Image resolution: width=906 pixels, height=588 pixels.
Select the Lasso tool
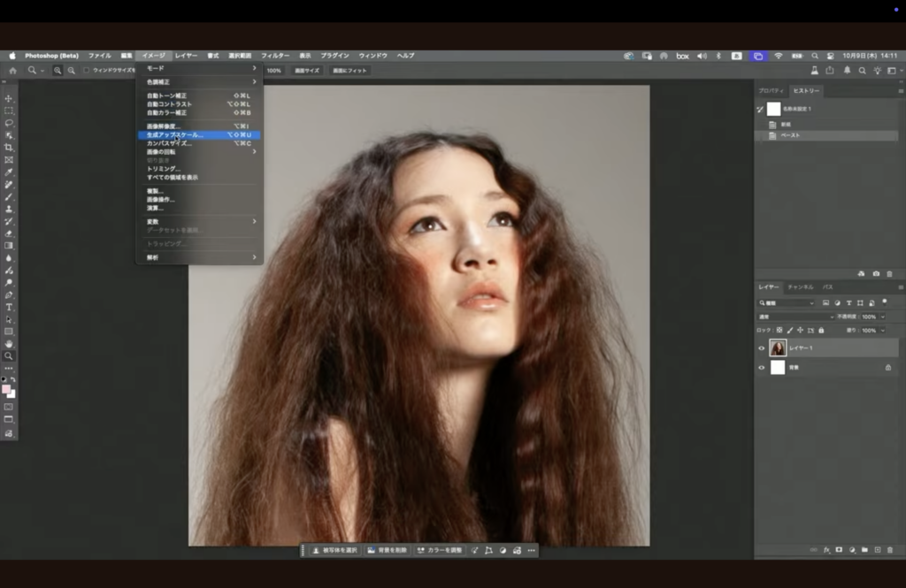click(x=9, y=123)
